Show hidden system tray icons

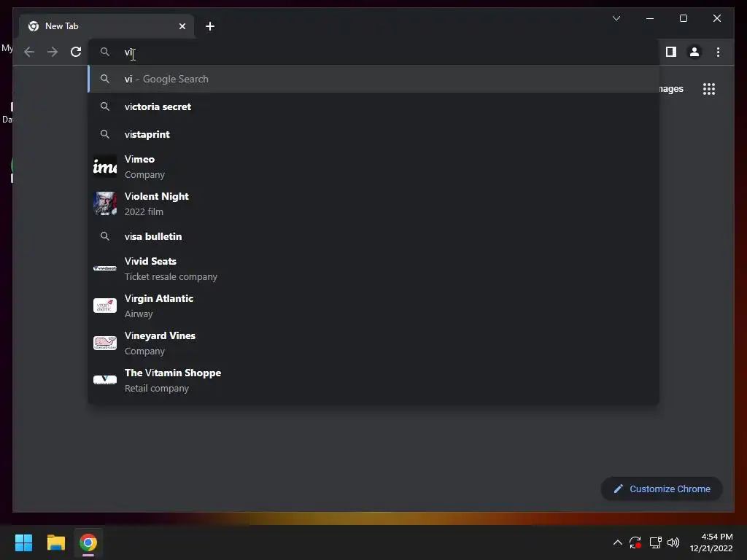coord(617,542)
